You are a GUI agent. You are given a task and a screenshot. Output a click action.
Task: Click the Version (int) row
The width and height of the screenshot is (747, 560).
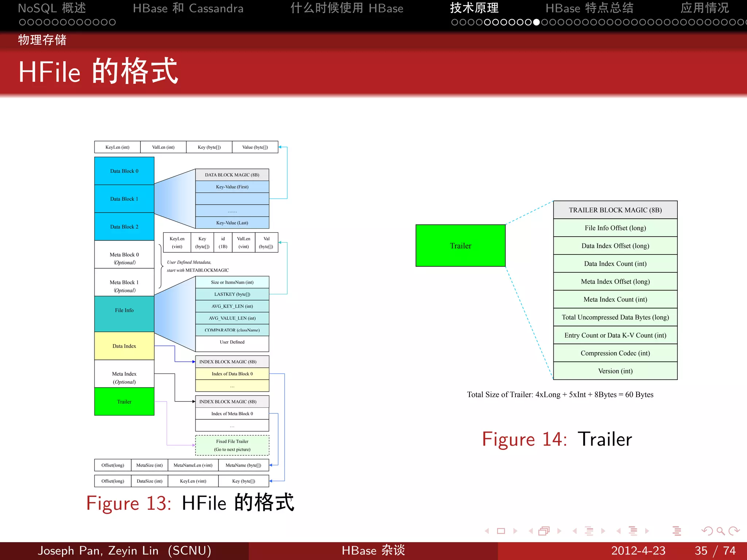[615, 371]
